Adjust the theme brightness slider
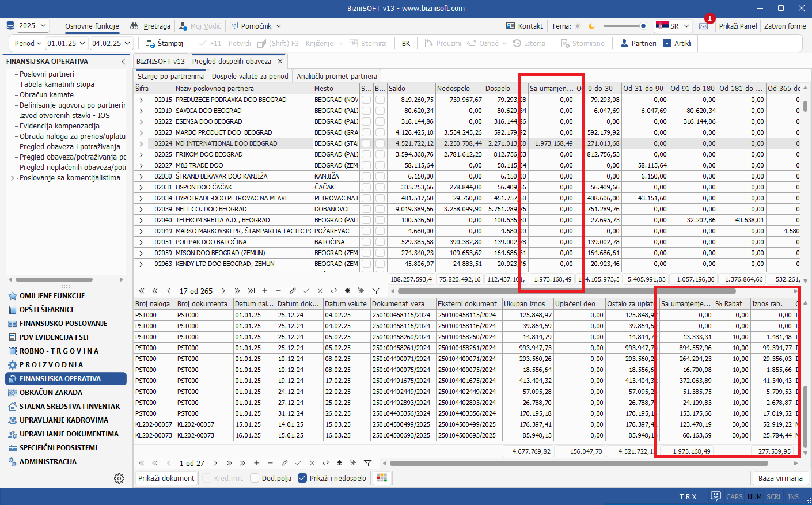 click(x=625, y=26)
